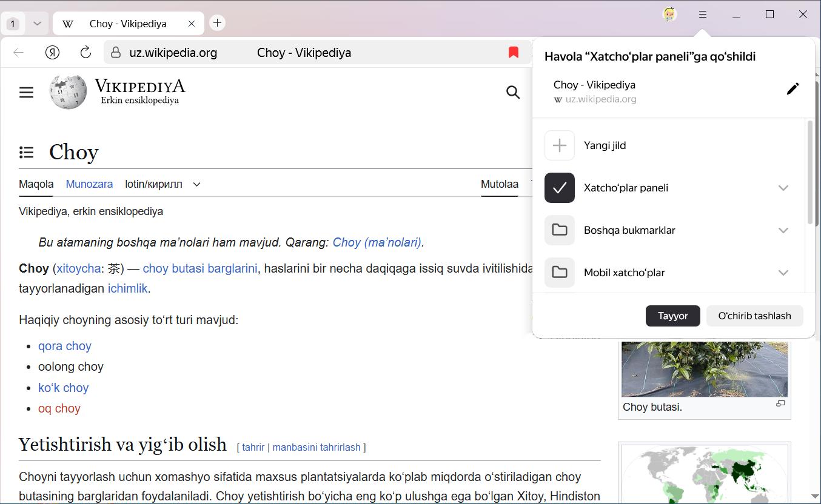Expand the Mobil xatcho'plar chevron

783,273
